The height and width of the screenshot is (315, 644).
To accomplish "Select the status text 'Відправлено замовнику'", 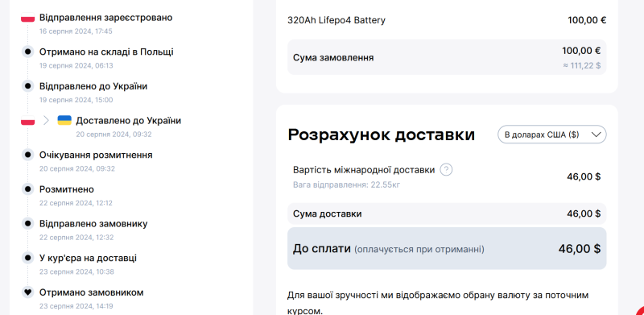I will 93,224.
